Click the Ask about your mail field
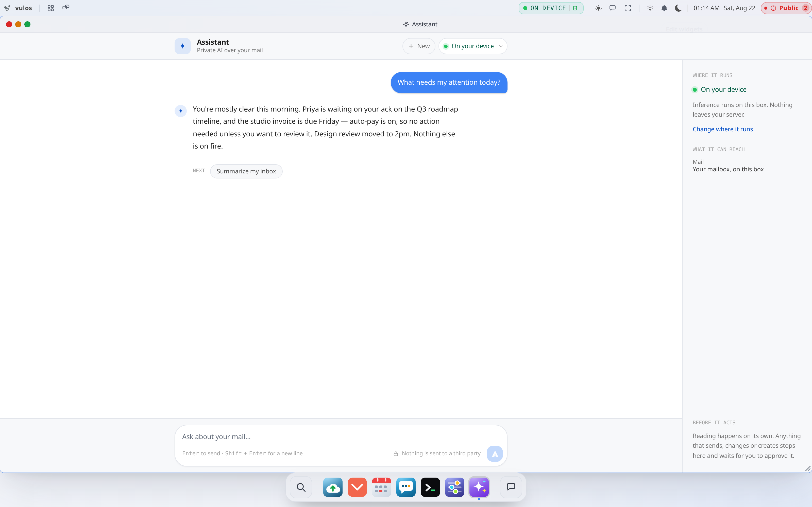Screen dimensions: 812x507 pos(341,437)
